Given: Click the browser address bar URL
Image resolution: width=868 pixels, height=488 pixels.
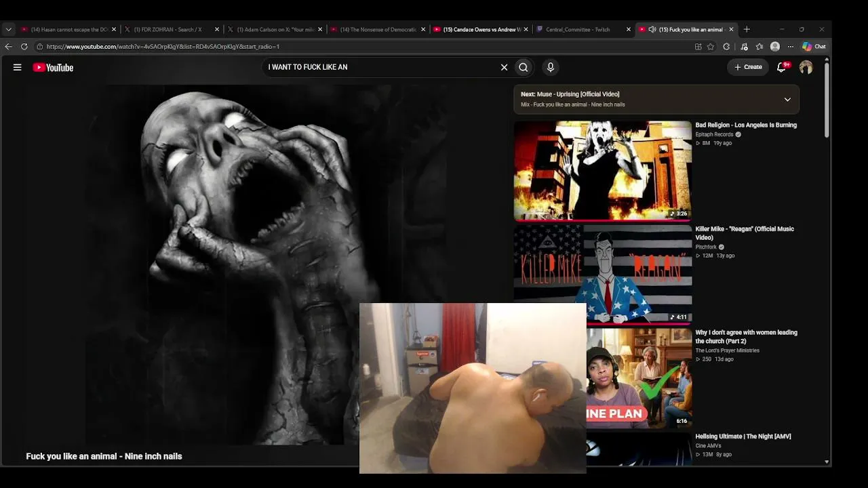Looking at the screenshot, I should click(x=163, y=47).
